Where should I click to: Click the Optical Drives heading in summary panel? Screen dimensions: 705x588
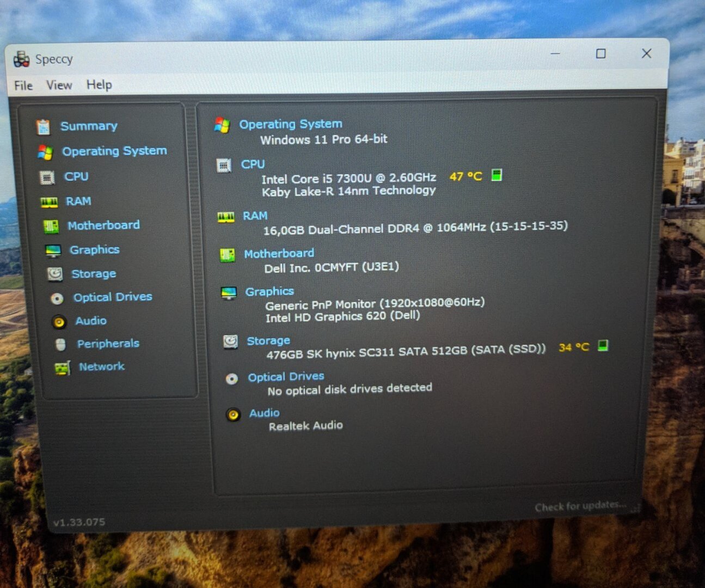coord(286,377)
